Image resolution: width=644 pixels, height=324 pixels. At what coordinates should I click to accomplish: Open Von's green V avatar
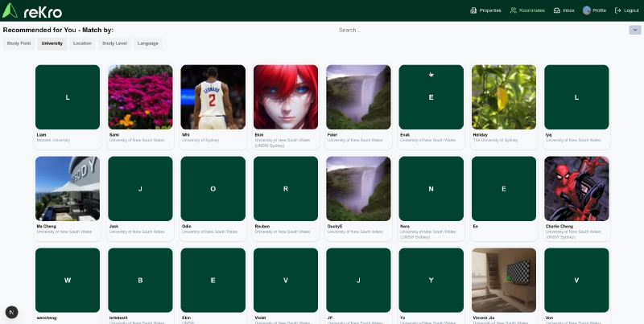[x=576, y=280]
